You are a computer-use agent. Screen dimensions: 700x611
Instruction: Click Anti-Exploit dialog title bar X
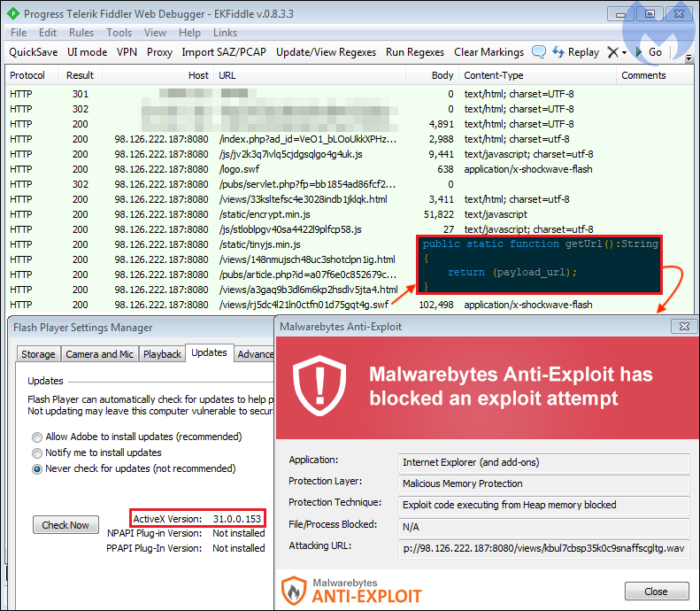pyautogui.click(x=684, y=327)
